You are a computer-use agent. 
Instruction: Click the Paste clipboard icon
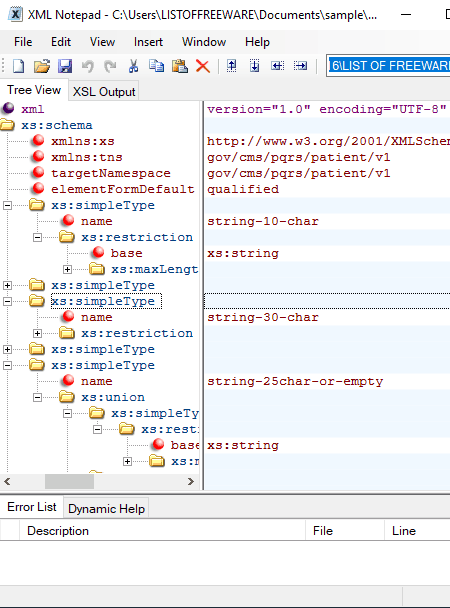point(180,66)
